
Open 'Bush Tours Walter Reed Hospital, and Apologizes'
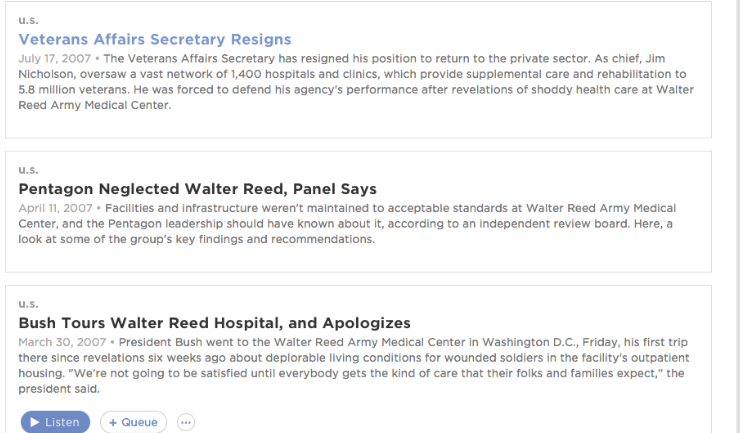point(214,323)
